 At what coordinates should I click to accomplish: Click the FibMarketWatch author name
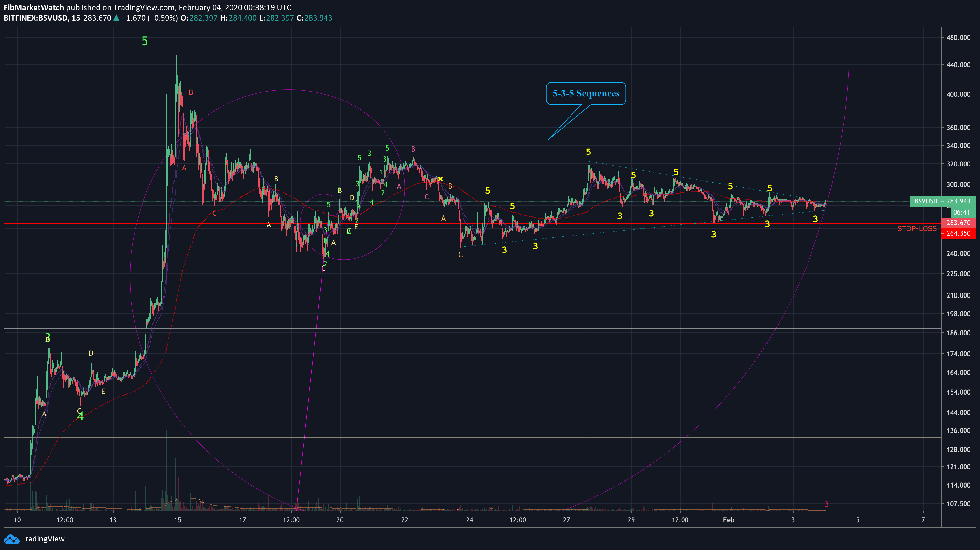point(34,7)
